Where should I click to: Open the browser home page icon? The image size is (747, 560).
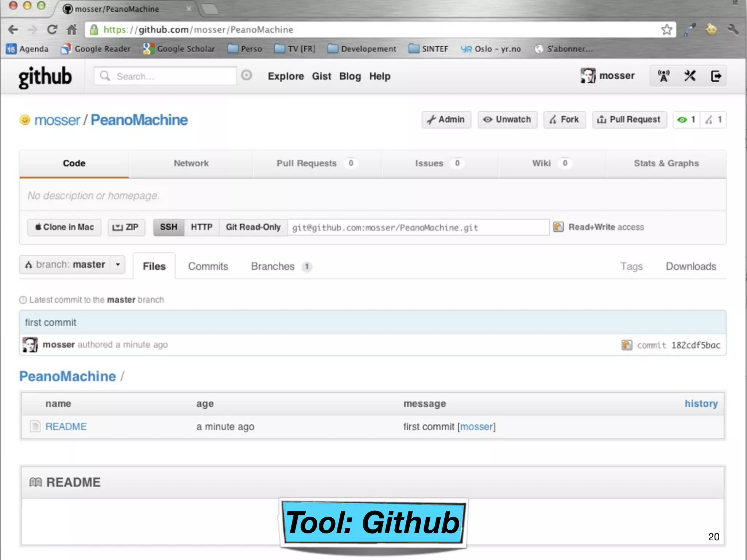[x=72, y=30]
